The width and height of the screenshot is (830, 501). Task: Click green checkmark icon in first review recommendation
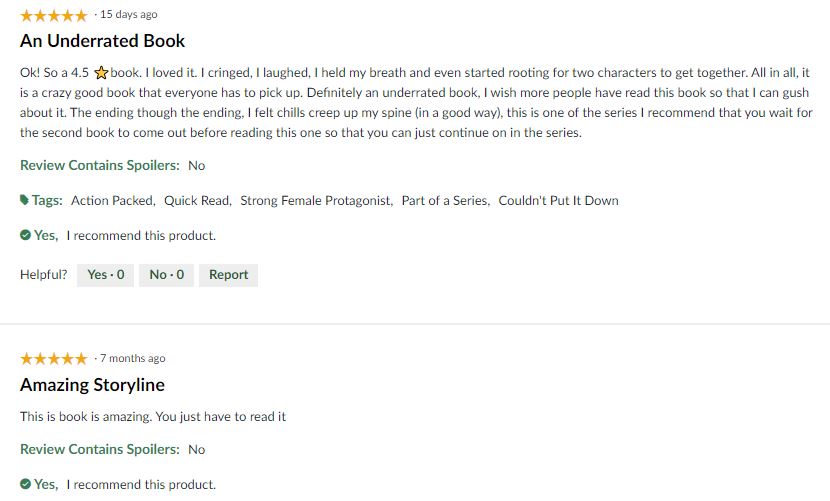point(26,236)
